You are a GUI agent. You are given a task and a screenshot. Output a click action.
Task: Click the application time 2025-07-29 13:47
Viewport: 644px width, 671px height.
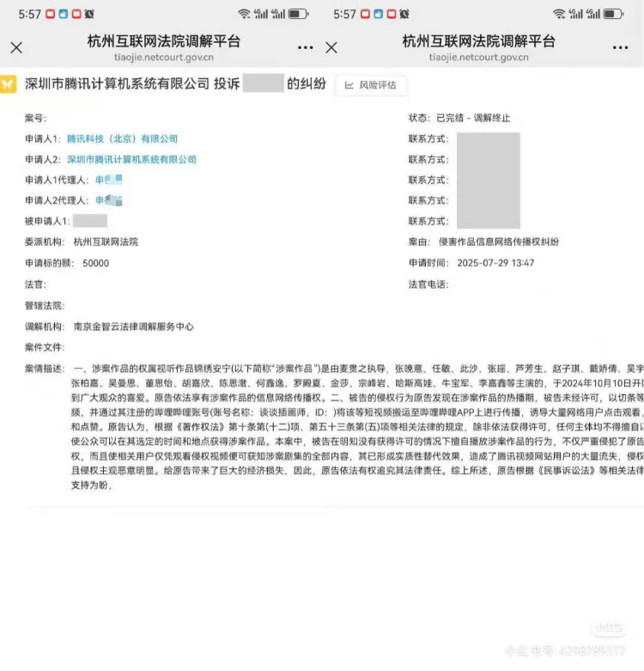pos(495,263)
